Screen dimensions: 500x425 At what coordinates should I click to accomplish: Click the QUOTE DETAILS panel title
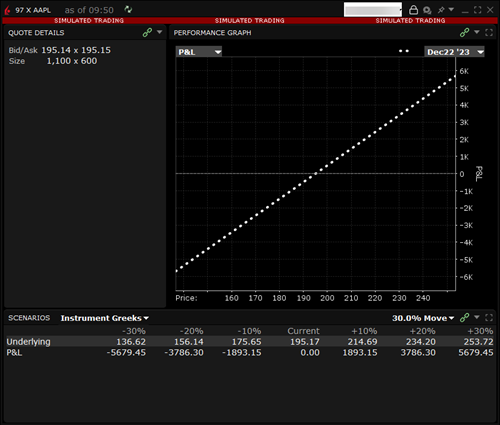click(x=36, y=33)
